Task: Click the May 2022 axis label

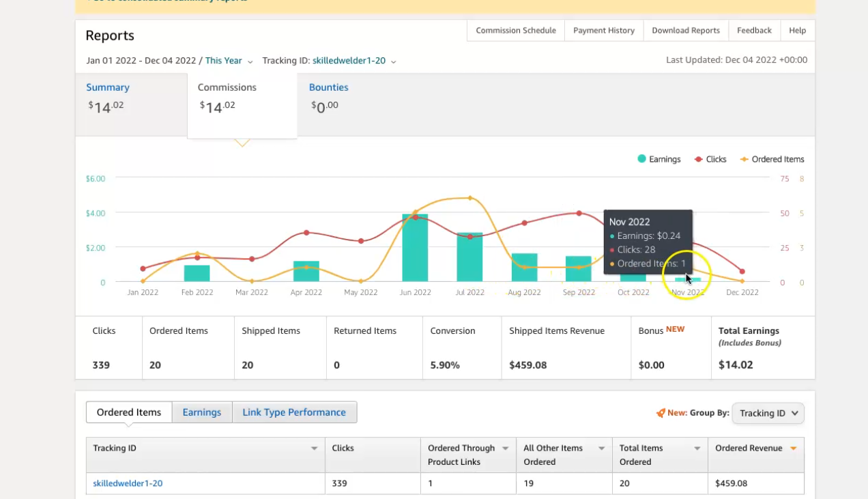Action: [x=360, y=292]
